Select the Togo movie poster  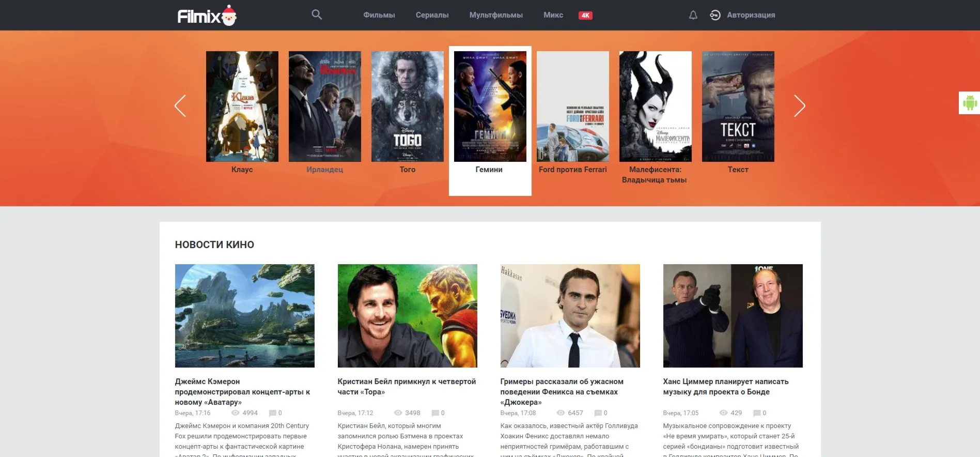click(x=407, y=106)
